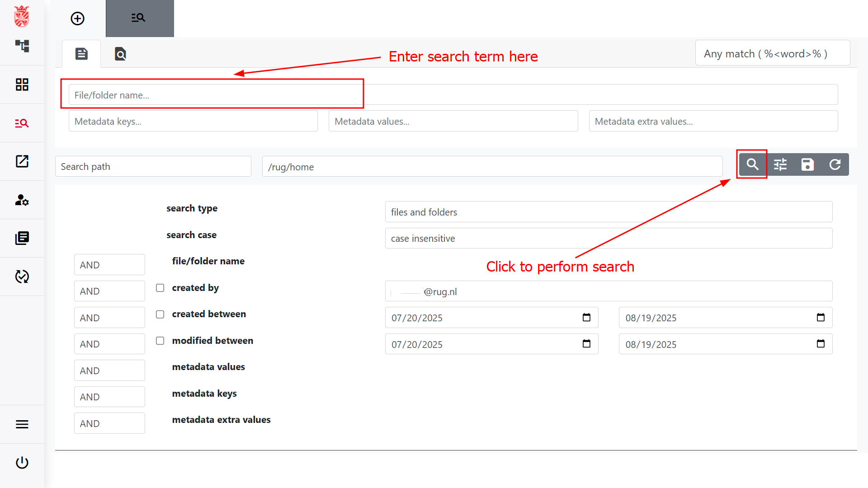Open calendar for created between end date
Viewport: 868px width, 488px height.
(821, 317)
